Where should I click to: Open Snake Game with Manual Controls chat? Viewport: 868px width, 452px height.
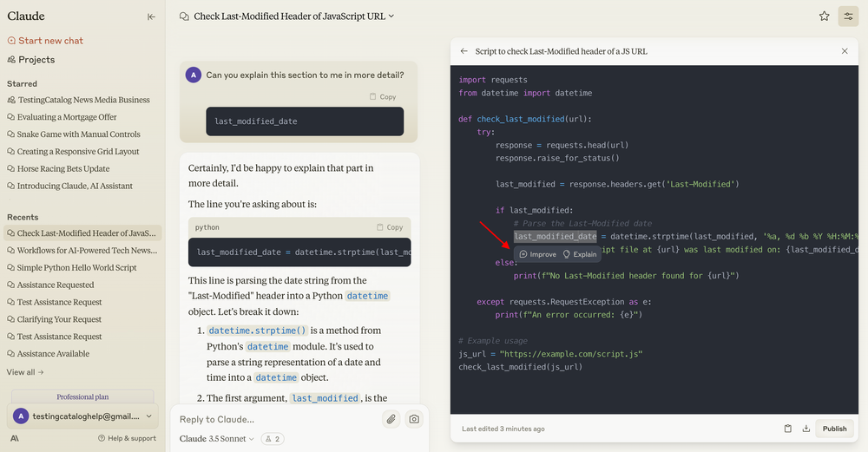(x=78, y=134)
